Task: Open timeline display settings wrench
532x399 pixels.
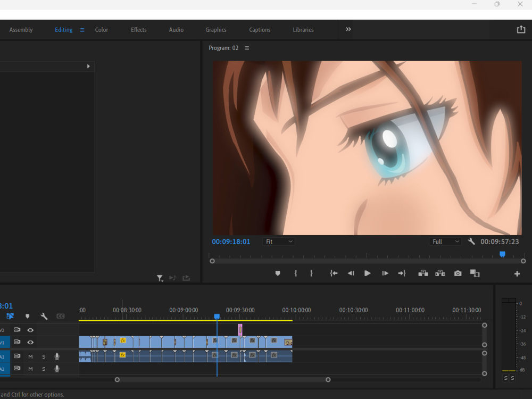Action: [x=44, y=316]
